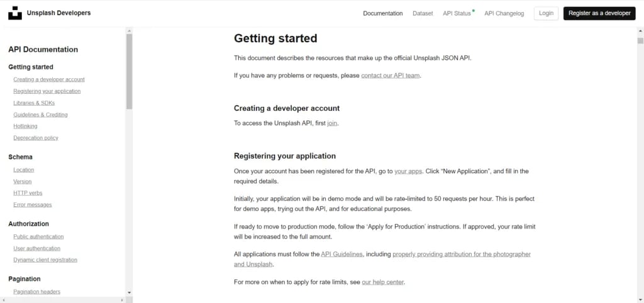Follow the join link
Image resolution: width=644 pixels, height=303 pixels.
pyautogui.click(x=332, y=123)
